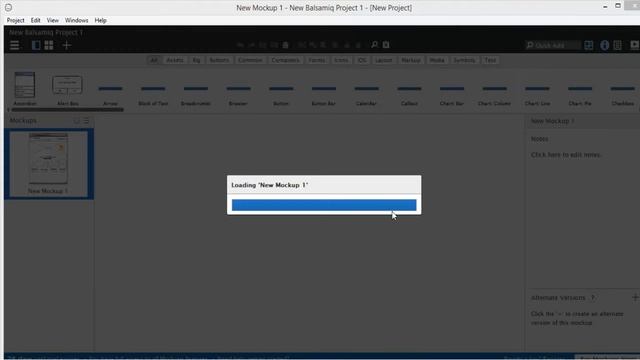Filter library by Big category
Screen dimensions: 640x360
click(196, 60)
